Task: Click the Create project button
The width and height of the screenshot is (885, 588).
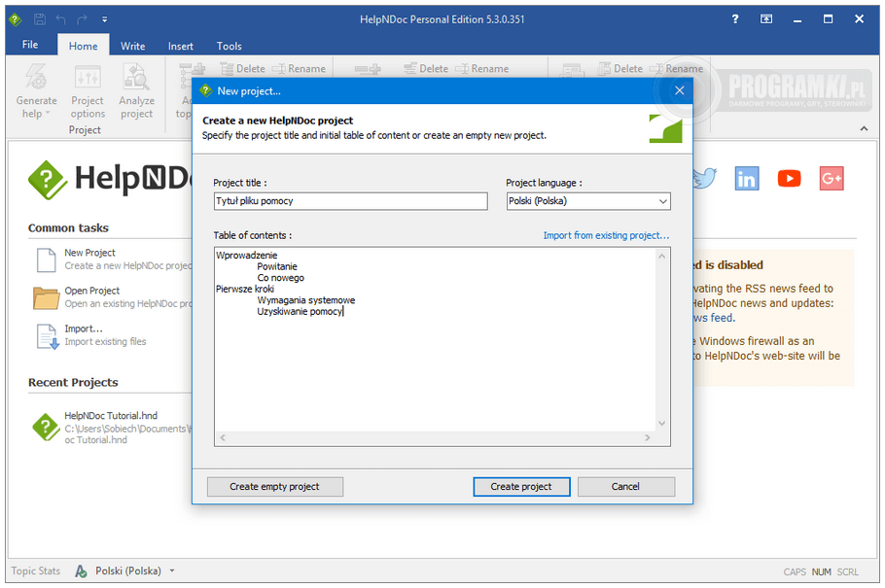Action: pyautogui.click(x=521, y=486)
